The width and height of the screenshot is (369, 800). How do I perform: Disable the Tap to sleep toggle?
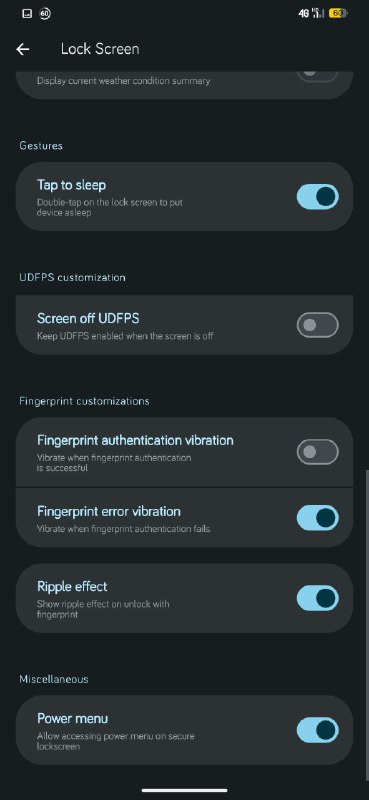click(x=317, y=196)
